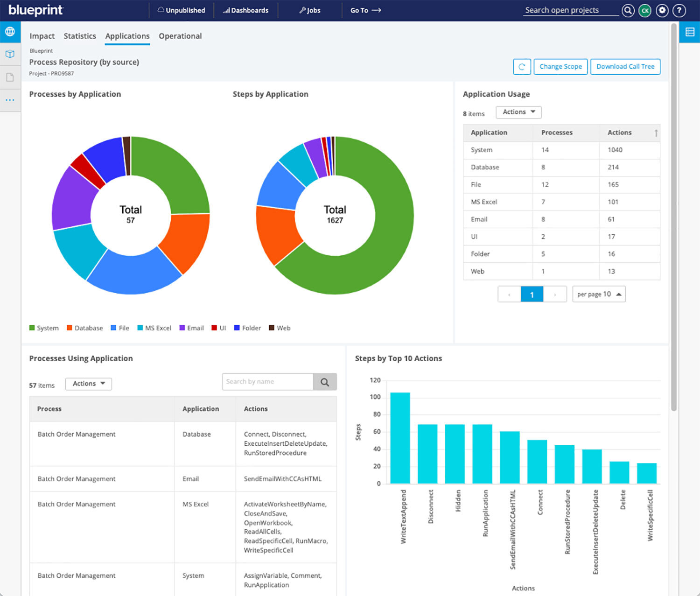Expand the per page 10 dropdown
The height and width of the screenshot is (596, 700).
[599, 294]
